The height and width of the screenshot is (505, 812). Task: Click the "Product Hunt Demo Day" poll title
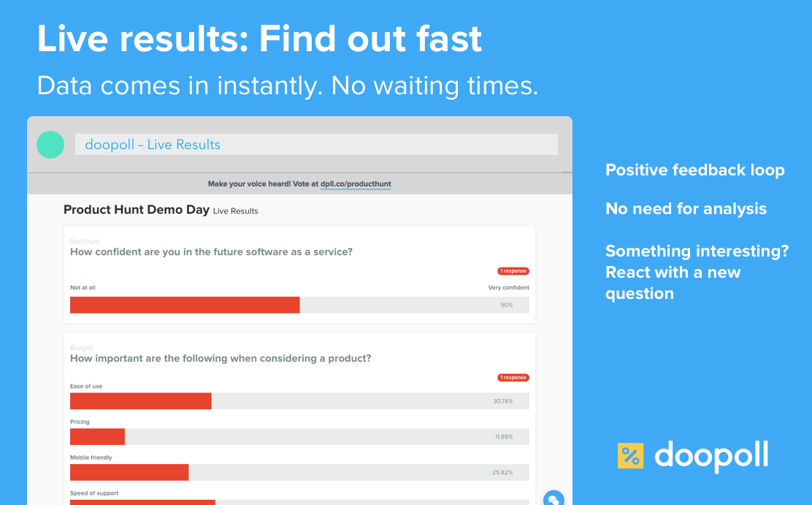coord(137,210)
